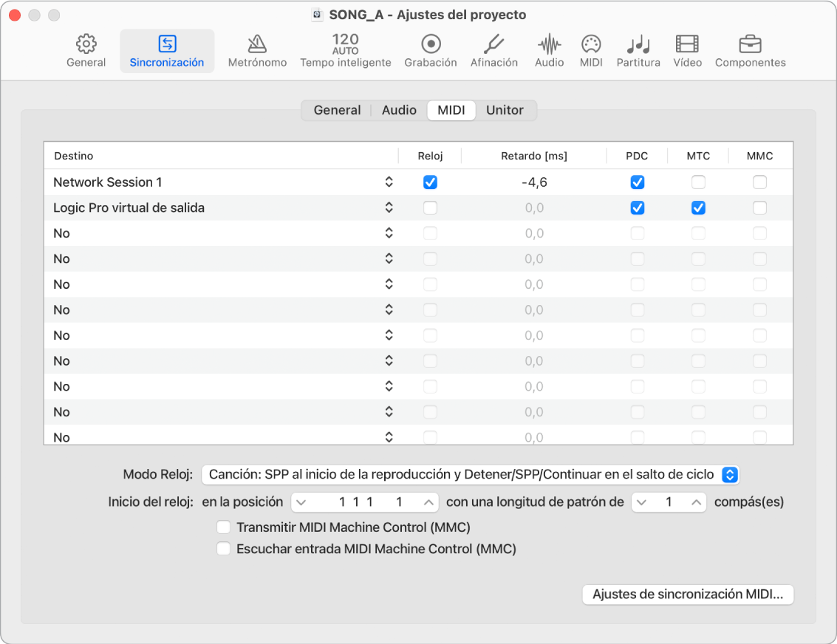Uncheck PDC for Network Session 1
This screenshot has width=837, height=644.
click(x=638, y=182)
